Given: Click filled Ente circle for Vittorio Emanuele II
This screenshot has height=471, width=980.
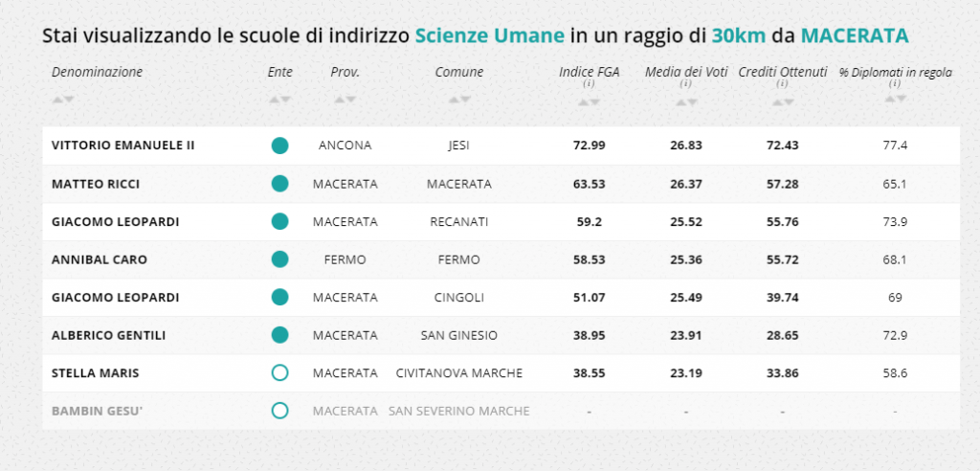Looking at the screenshot, I should point(280,146).
